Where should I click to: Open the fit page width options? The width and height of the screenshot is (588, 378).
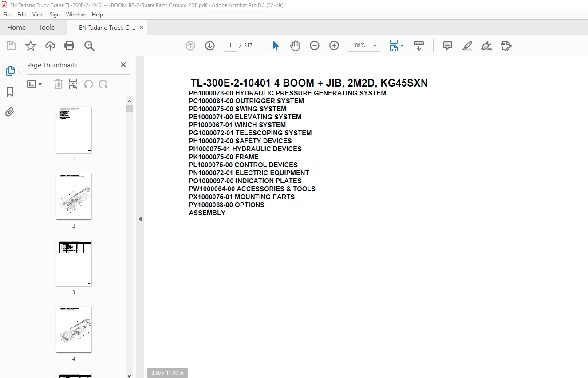(x=396, y=46)
